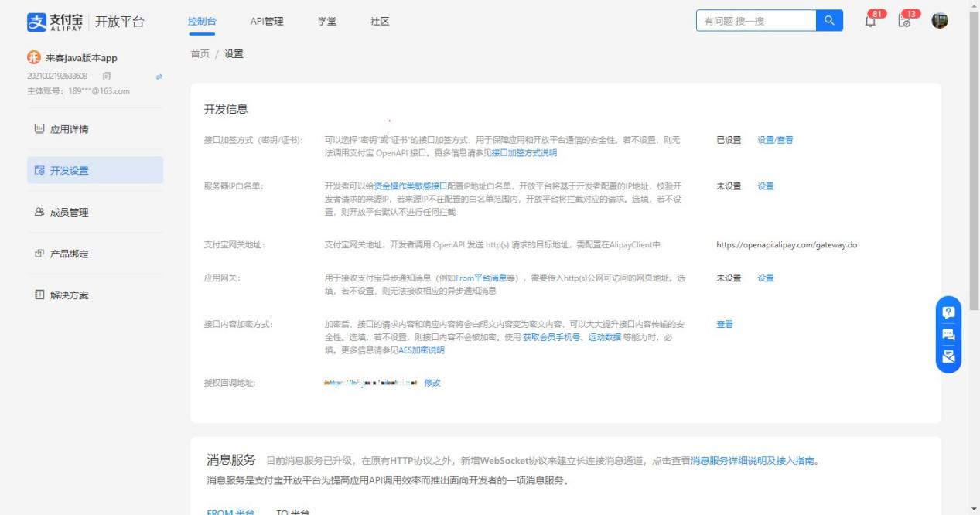Viewport: 980px width, 515px height.
Task: Click the gateway URL https://openapi.alipay.com/gateway.do
Action: click(787, 245)
